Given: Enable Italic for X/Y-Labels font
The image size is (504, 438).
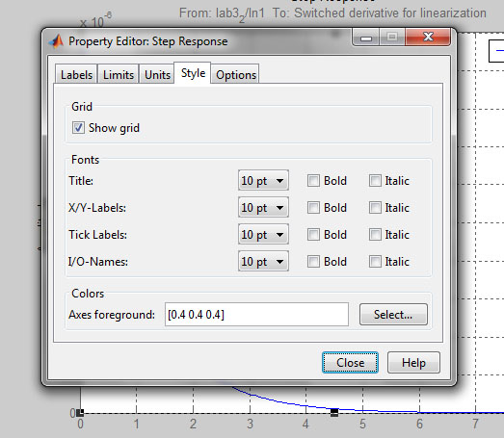Looking at the screenshot, I should coord(375,207).
